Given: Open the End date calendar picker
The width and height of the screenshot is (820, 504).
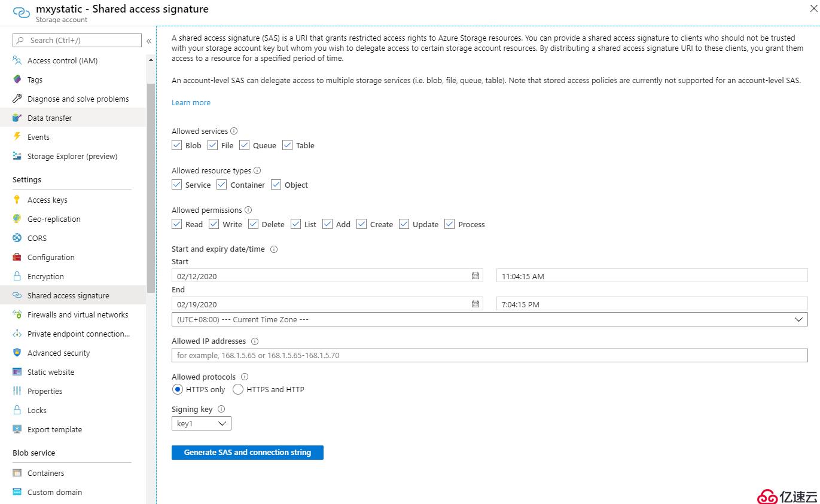Looking at the screenshot, I should (x=475, y=304).
